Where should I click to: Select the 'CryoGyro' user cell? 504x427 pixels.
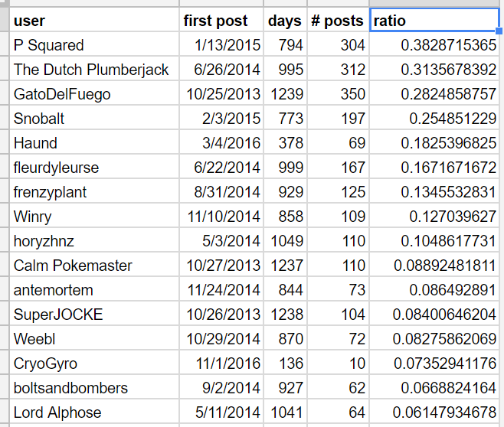click(95, 363)
